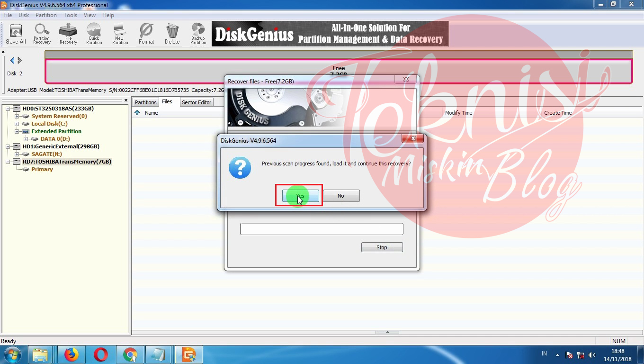Launch Firefox from the taskbar

point(71,355)
